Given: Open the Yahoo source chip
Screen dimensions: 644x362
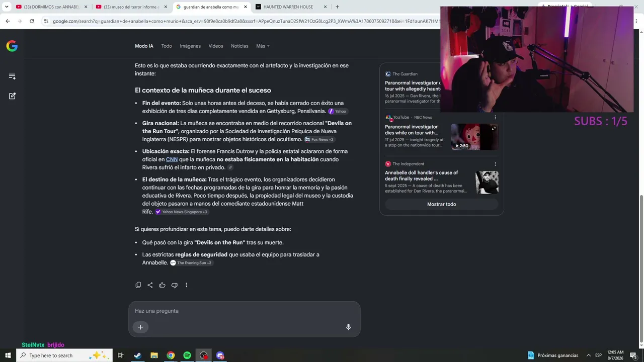Looking at the screenshot, I should click(338, 112).
